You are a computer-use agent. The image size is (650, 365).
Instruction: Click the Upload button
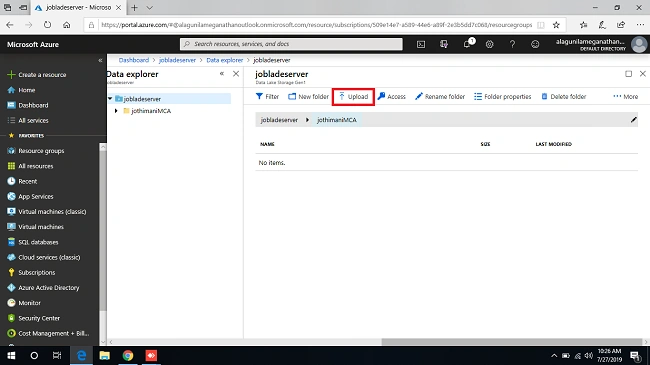(x=354, y=97)
